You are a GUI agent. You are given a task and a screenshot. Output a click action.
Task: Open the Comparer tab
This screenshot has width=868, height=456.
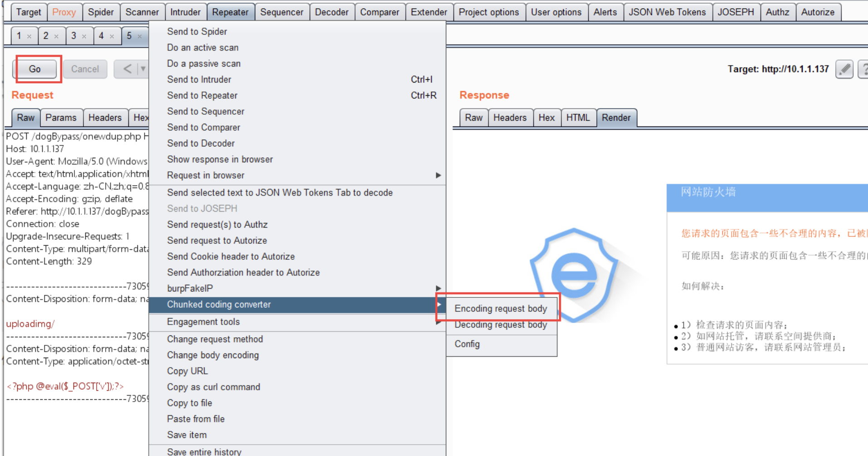coord(380,12)
